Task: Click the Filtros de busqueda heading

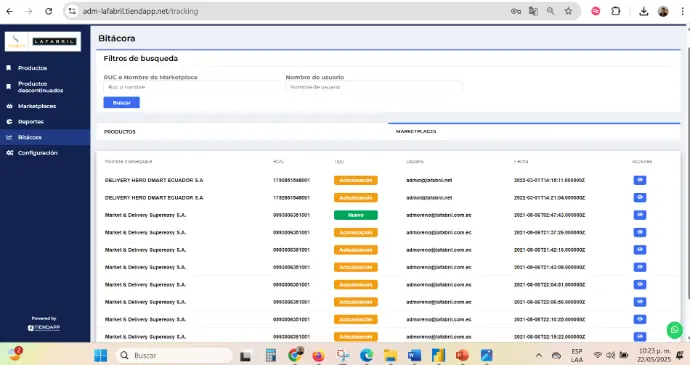Action: (x=140, y=58)
